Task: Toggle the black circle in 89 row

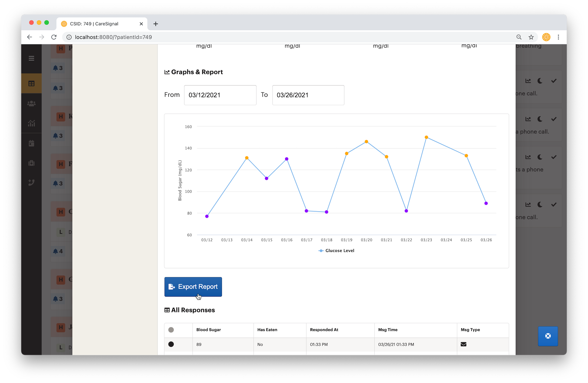Action: tap(171, 344)
